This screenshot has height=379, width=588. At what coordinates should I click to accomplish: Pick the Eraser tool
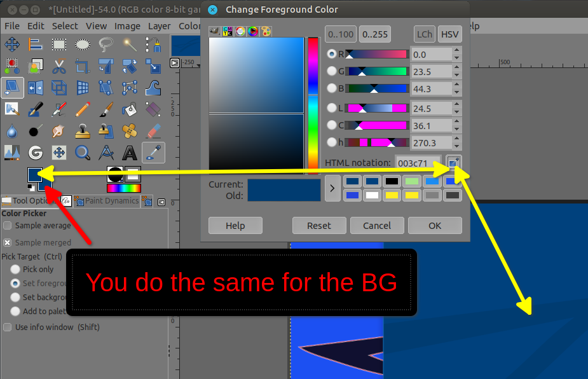click(153, 132)
